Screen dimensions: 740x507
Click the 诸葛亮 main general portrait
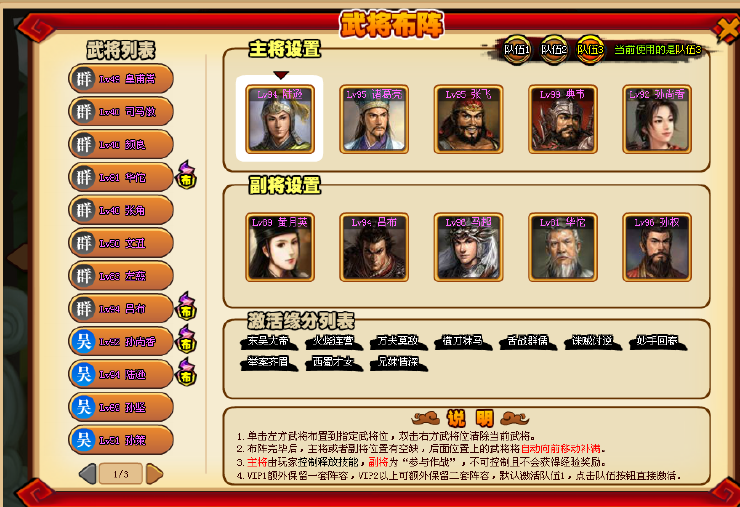[x=374, y=119]
